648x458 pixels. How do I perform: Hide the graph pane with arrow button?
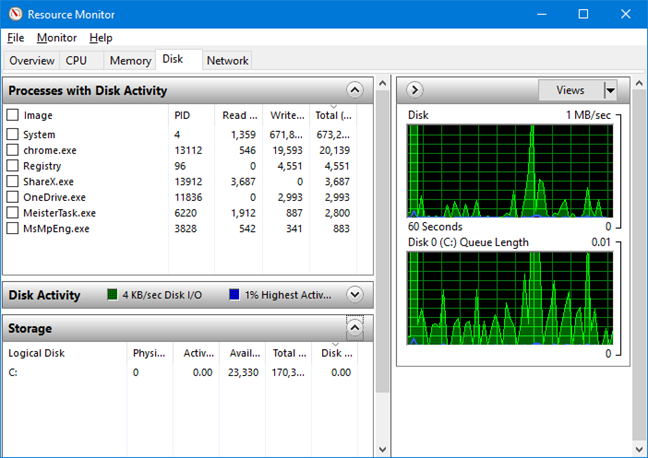[415, 90]
